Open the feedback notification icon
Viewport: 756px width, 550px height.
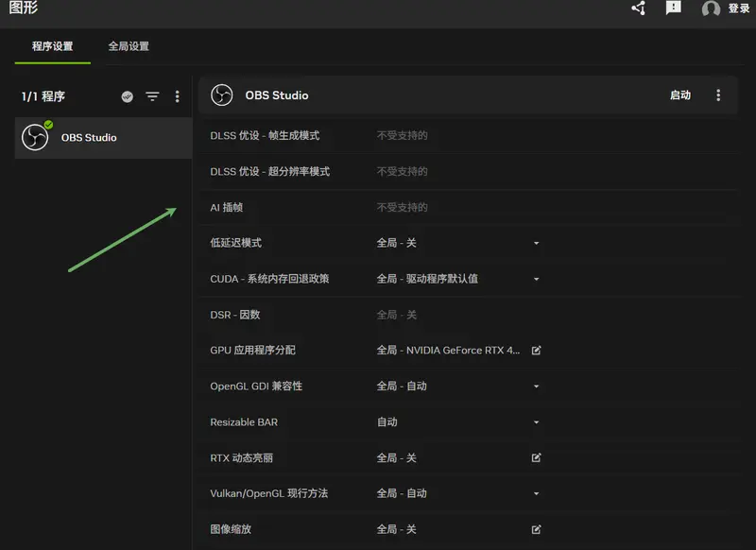[x=673, y=8]
